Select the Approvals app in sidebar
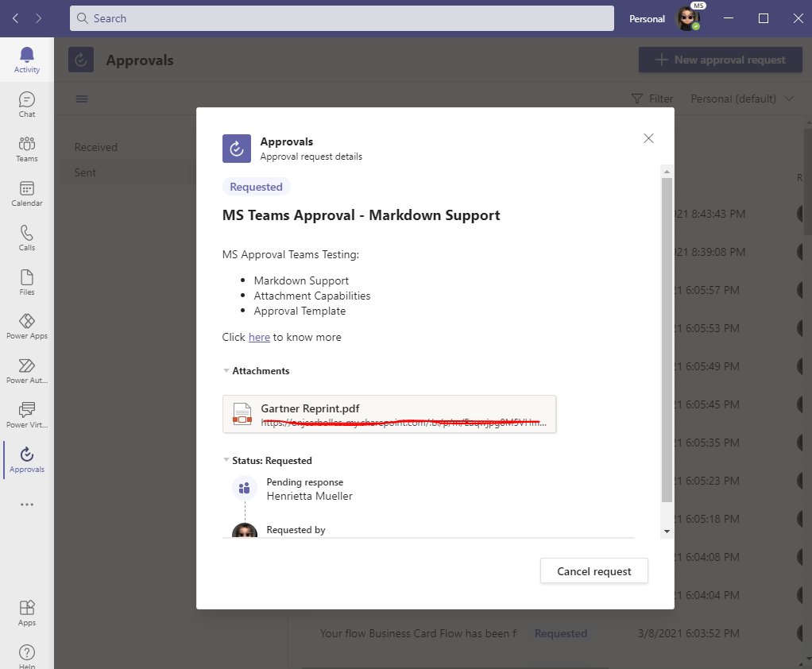This screenshot has width=812, height=669. point(27,460)
